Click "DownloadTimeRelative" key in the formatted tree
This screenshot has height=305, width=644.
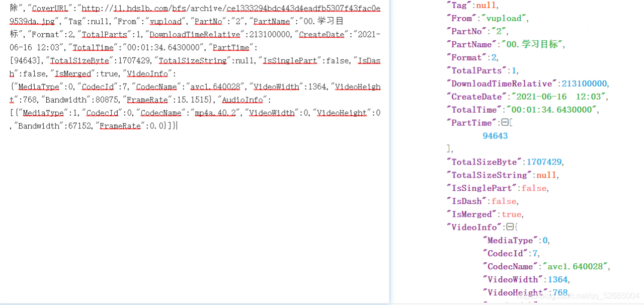coord(502,84)
